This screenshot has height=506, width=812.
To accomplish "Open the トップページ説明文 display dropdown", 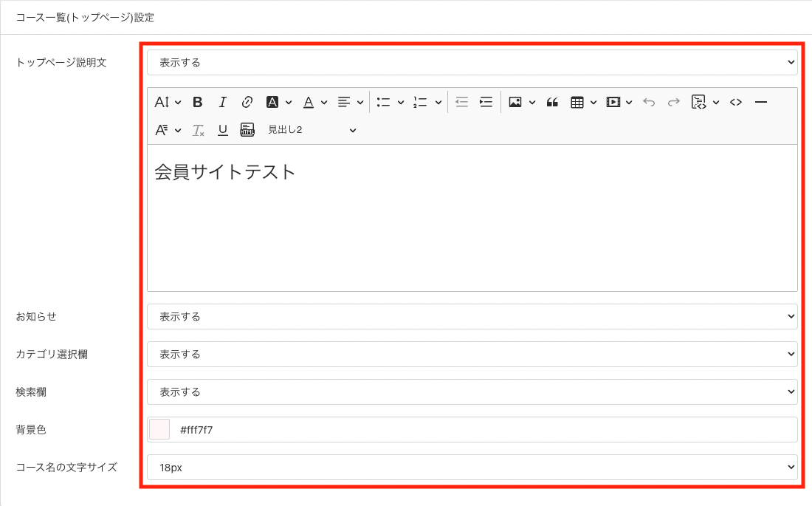I will [472, 63].
